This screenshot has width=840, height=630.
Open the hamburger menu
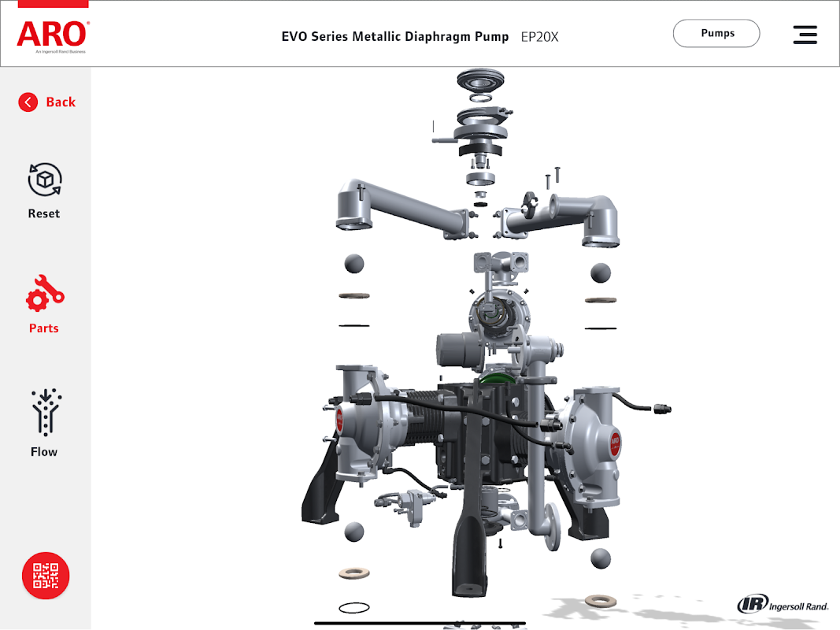click(805, 35)
